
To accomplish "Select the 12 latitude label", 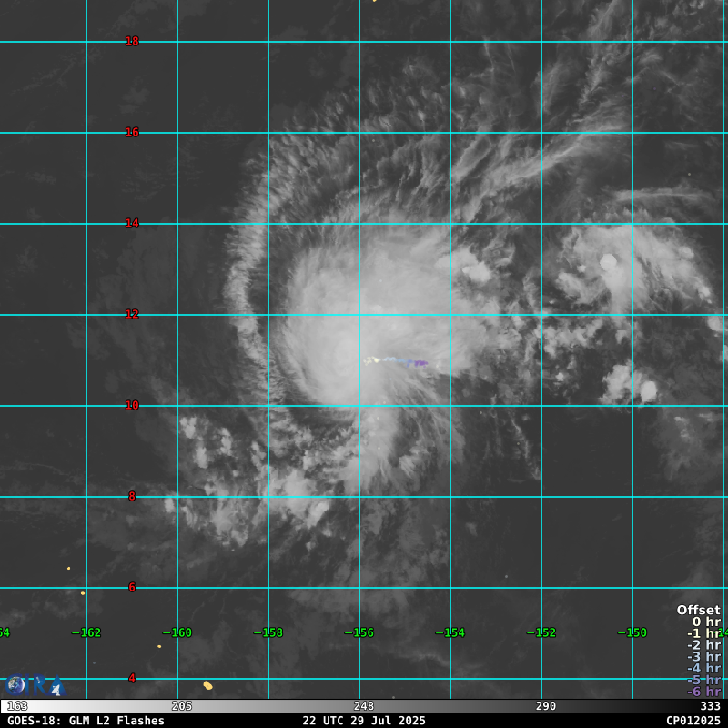I will click(132, 314).
